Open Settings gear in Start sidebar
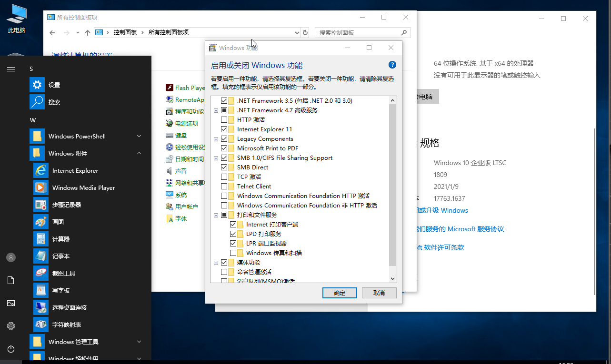Screen dimensions: 611x364 coord(11,326)
